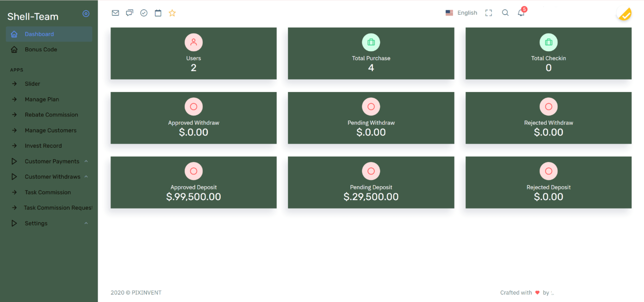644x302 pixels.
Task: Select Dashboard in the sidebar
Action: pos(39,34)
